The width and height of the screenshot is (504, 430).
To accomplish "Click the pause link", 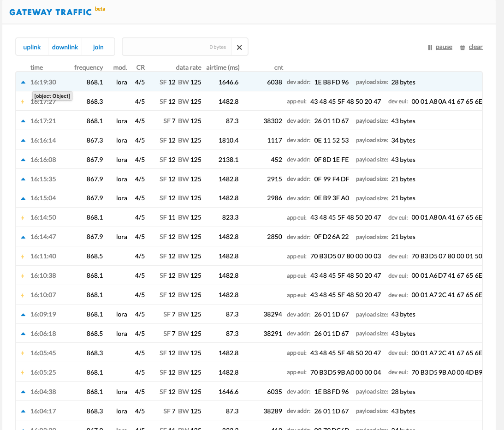I will (x=444, y=47).
